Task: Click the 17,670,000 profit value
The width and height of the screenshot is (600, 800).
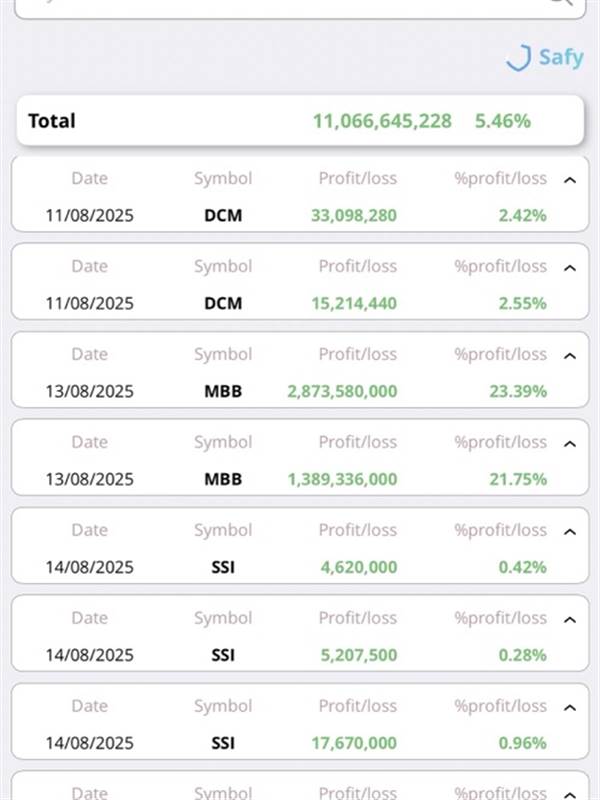Action: tap(358, 743)
